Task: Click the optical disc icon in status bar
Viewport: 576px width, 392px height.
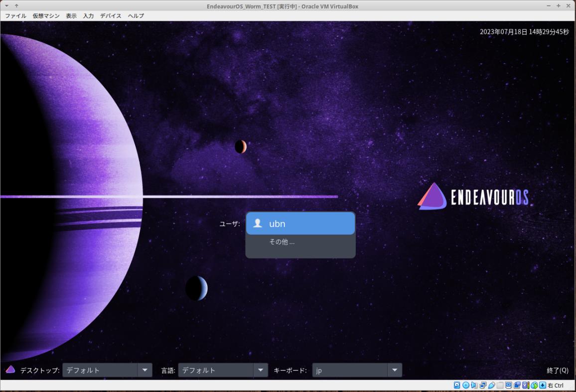Action: pos(466,385)
